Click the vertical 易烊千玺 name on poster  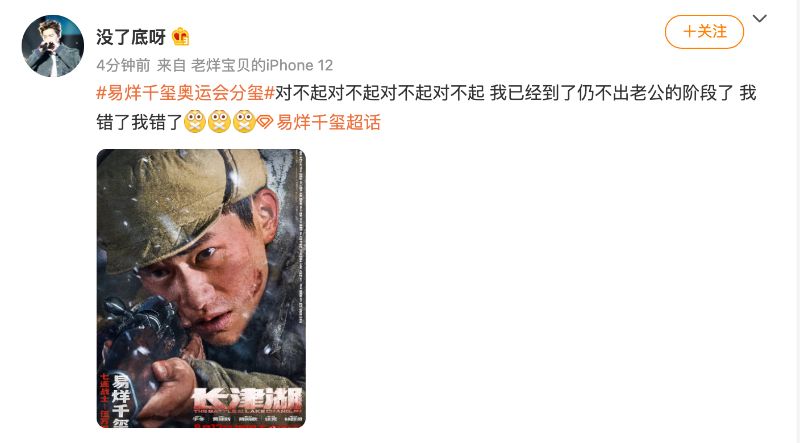120,401
